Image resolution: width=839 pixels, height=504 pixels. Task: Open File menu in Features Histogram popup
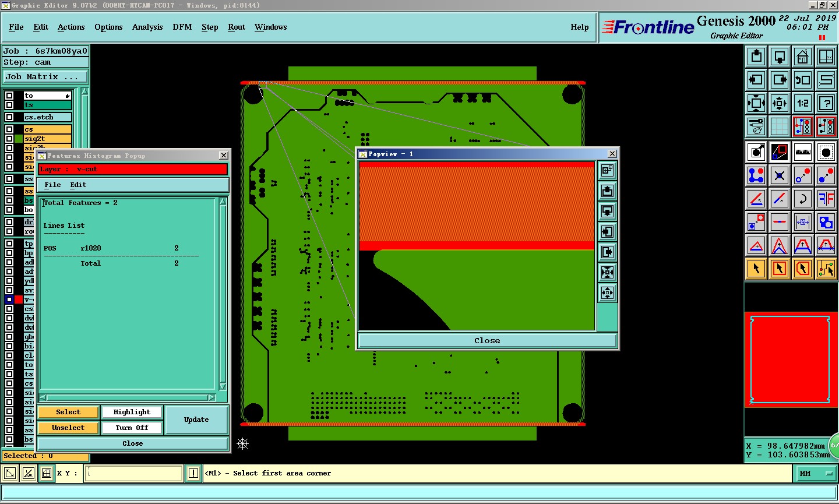[x=52, y=185]
